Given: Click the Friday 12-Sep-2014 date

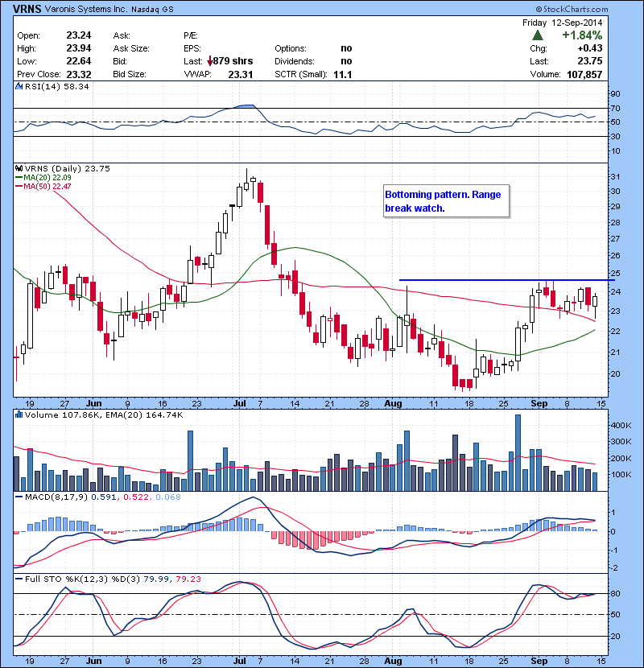Looking at the screenshot, I should click(562, 23).
